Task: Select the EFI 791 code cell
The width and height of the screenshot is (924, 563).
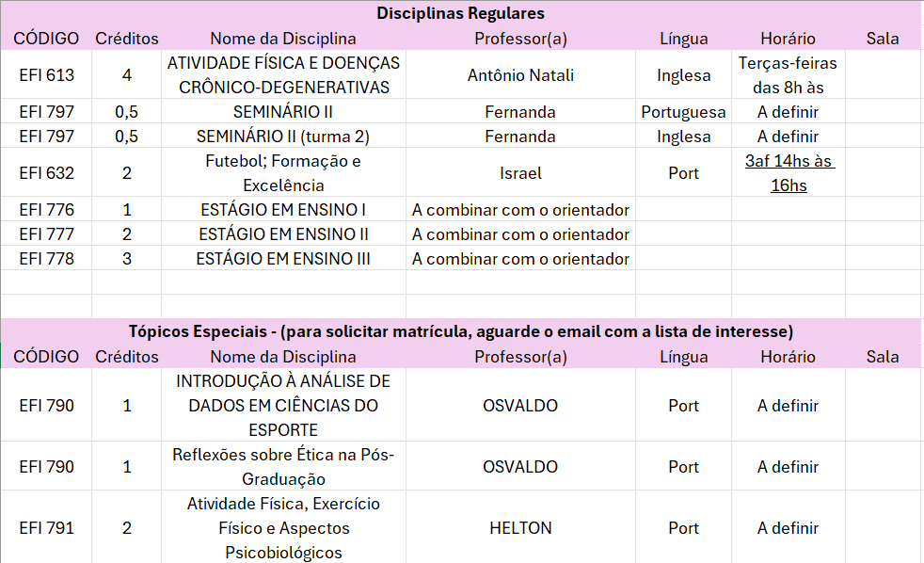Action: tap(46, 528)
